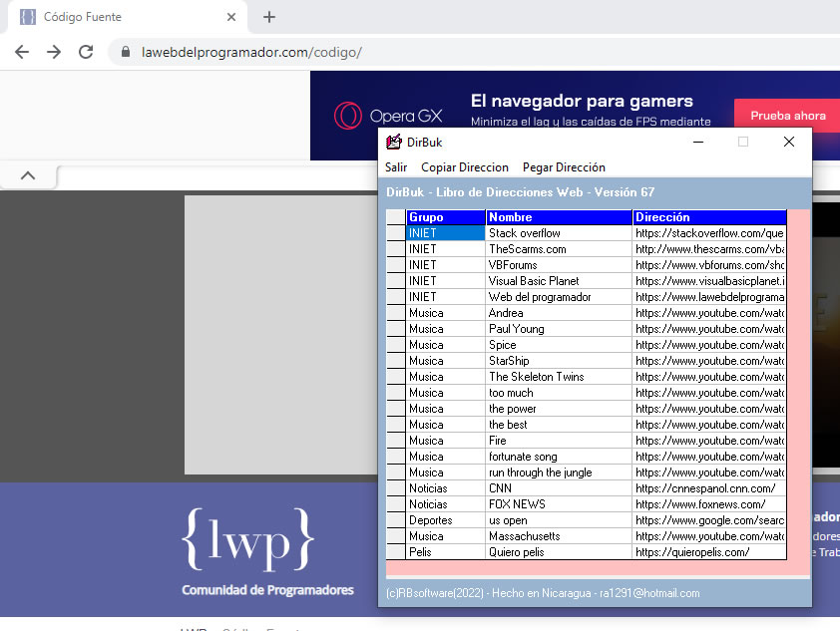Click the Nombre column header
Image resolution: width=840 pixels, height=631 pixels.
(x=560, y=217)
